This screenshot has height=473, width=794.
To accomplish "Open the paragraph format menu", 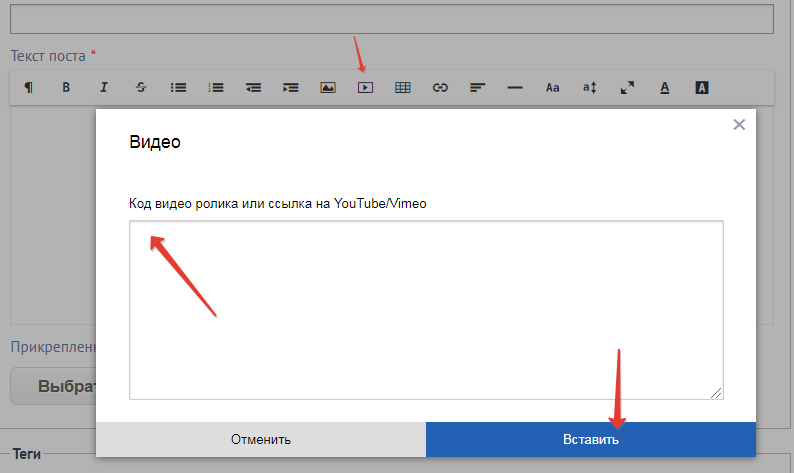I will tap(28, 88).
